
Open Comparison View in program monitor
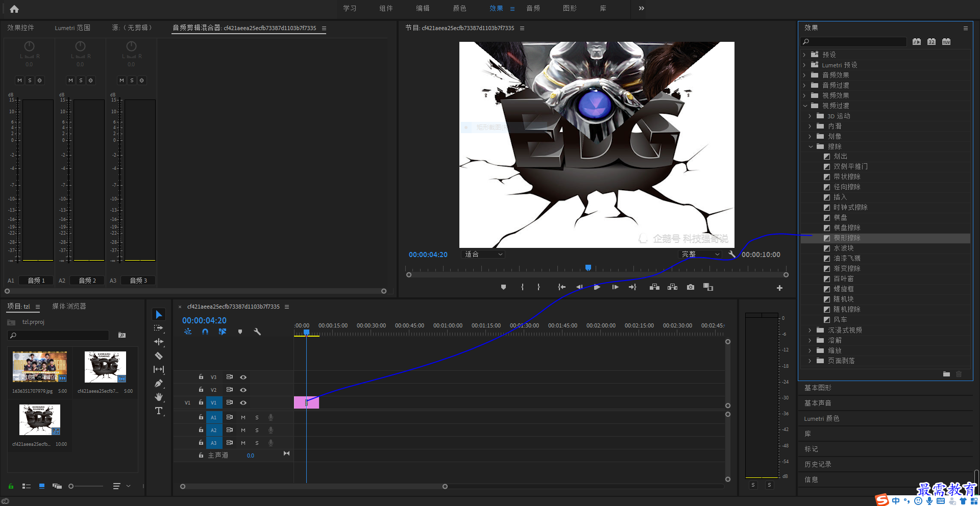[x=708, y=287]
